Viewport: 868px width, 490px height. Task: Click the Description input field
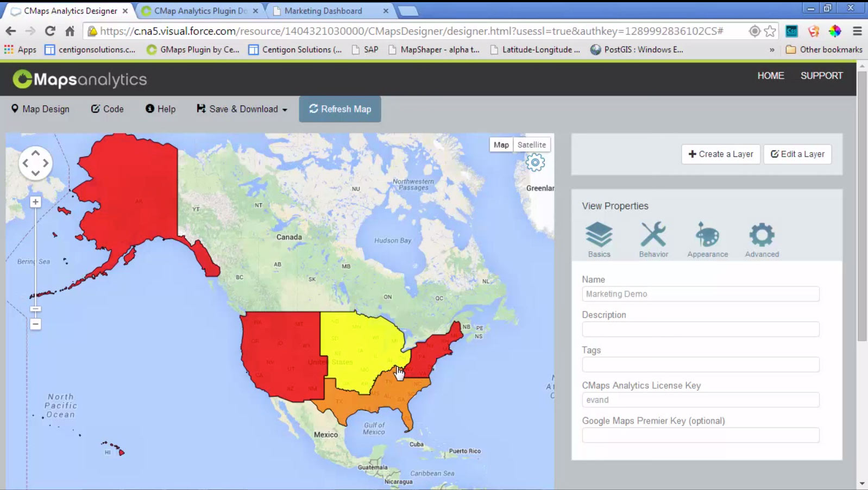pyautogui.click(x=701, y=329)
